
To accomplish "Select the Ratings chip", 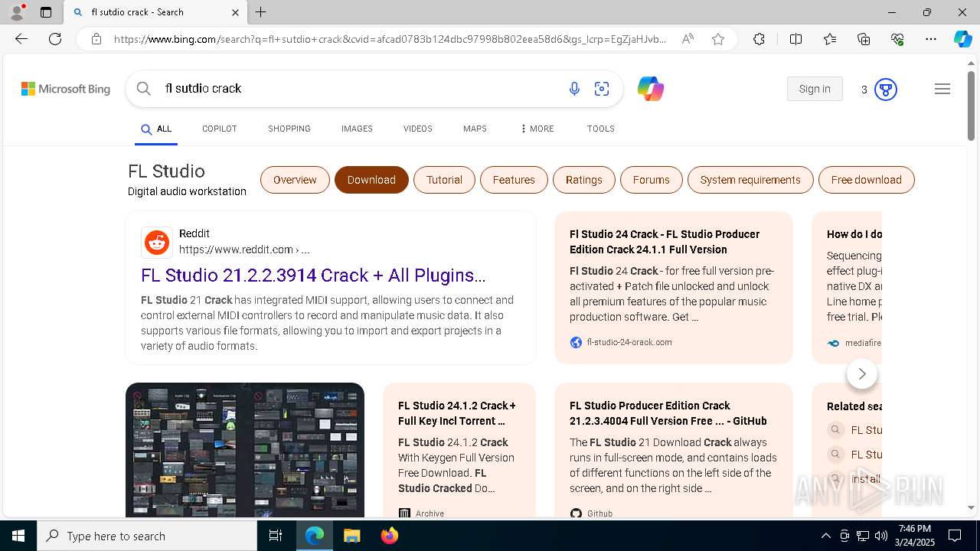I will 584,180.
